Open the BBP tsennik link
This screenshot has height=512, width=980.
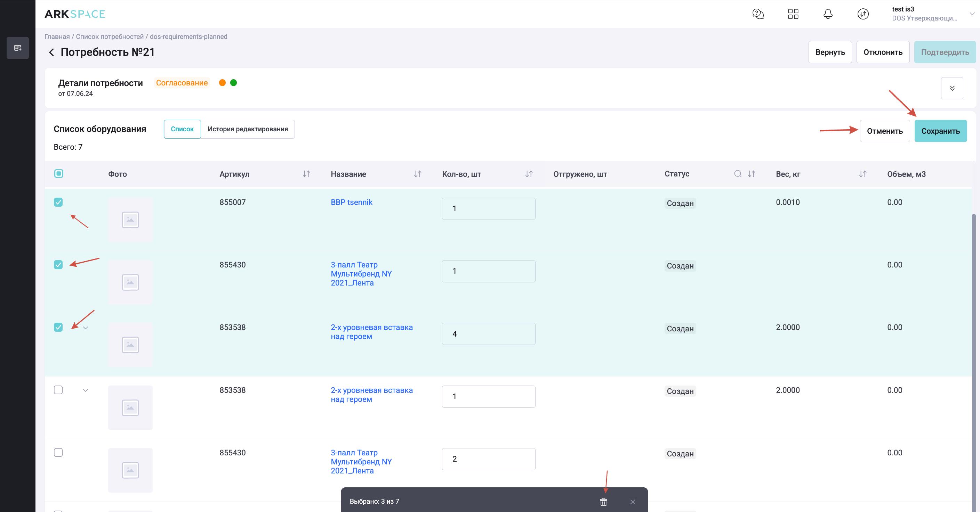pos(351,202)
